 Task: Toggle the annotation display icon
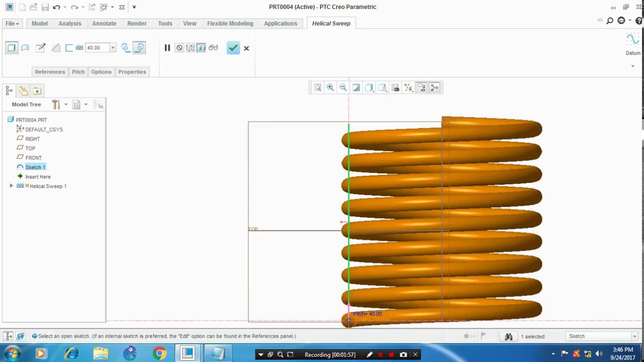coord(422,88)
